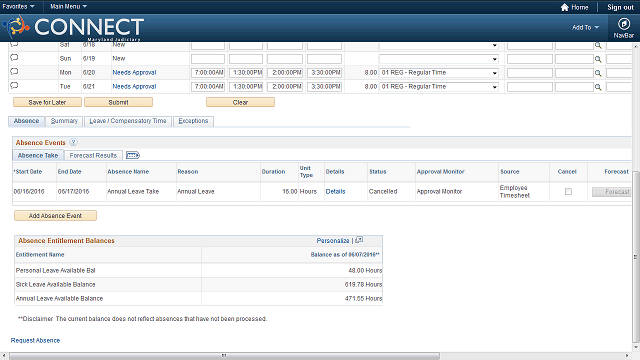Click the Sign out link

620,7
